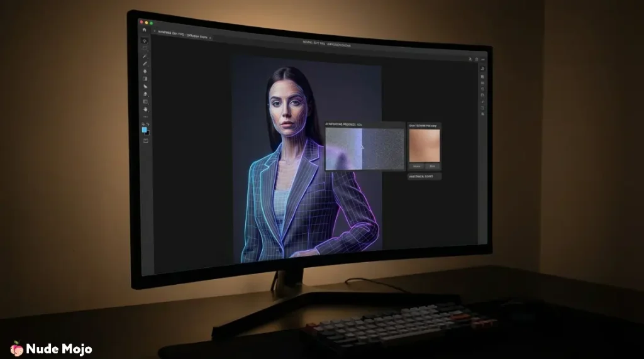This screenshot has height=359, width=644.
Task: Open the three-dot more tools menu
Action: [145, 116]
